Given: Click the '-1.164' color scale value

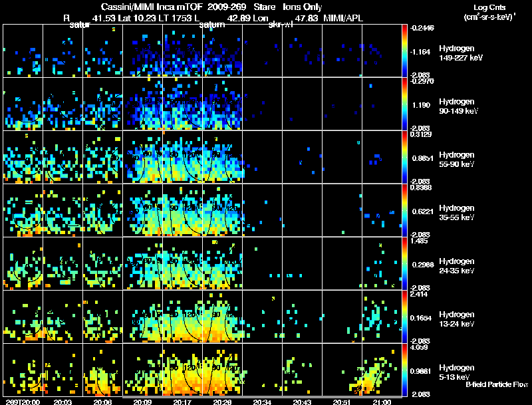Looking at the screenshot, I should point(420,52).
